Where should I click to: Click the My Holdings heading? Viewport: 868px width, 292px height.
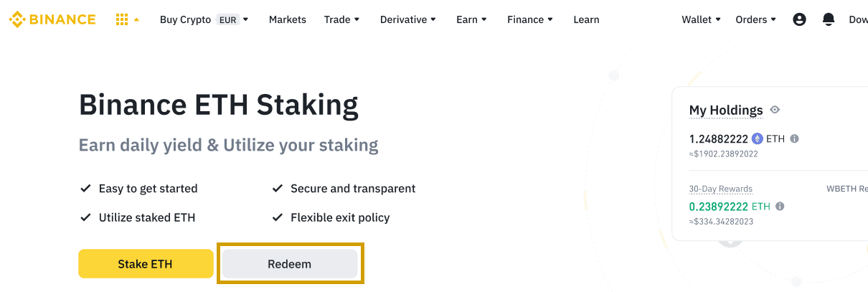click(x=725, y=110)
